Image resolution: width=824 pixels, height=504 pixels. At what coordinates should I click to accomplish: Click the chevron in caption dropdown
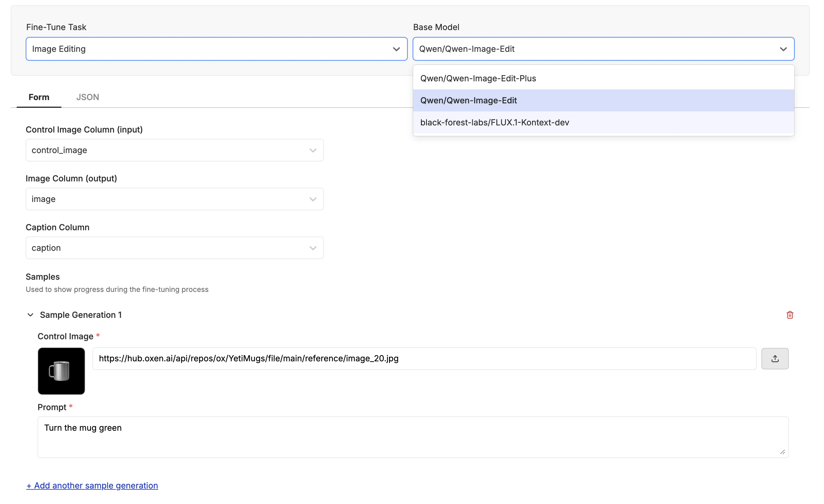tap(313, 248)
